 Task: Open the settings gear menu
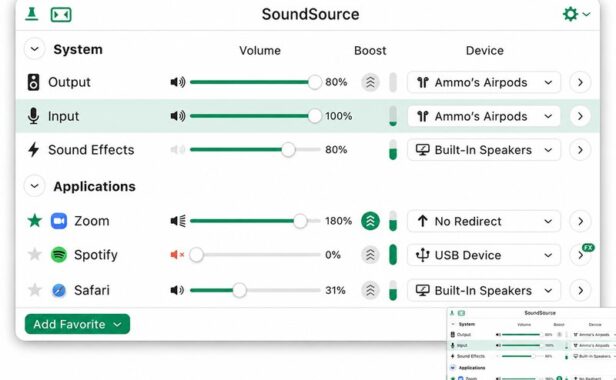pos(576,14)
